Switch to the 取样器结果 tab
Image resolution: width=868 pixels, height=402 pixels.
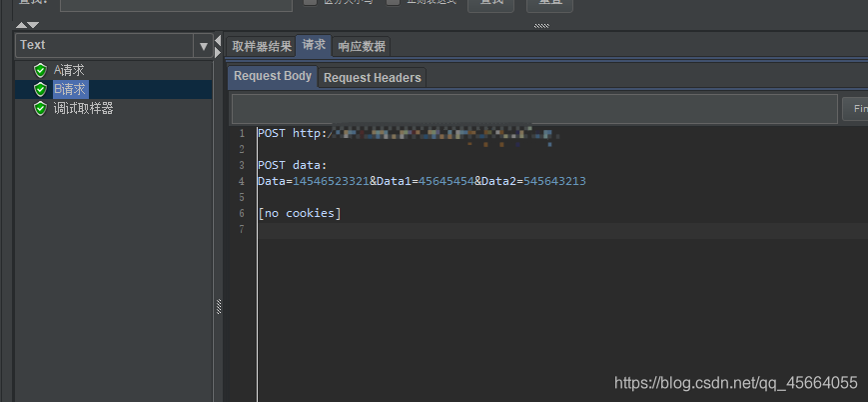[x=262, y=47]
